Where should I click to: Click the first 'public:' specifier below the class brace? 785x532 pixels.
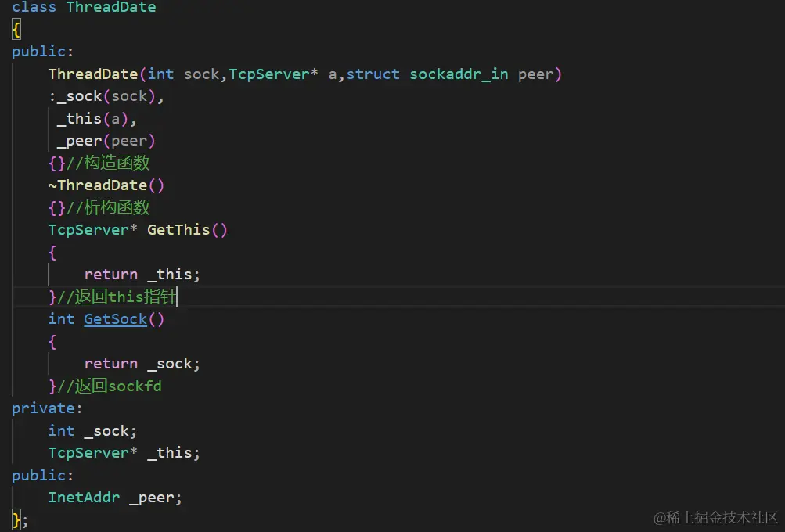click(x=42, y=52)
